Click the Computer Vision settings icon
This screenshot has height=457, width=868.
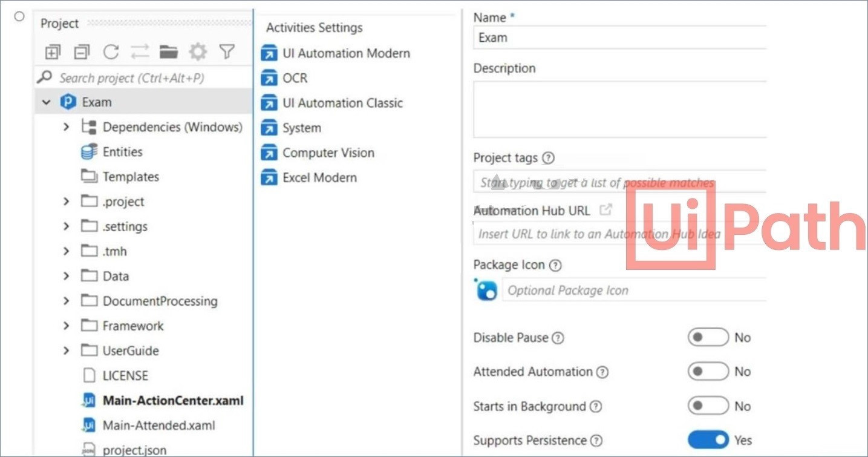point(269,153)
